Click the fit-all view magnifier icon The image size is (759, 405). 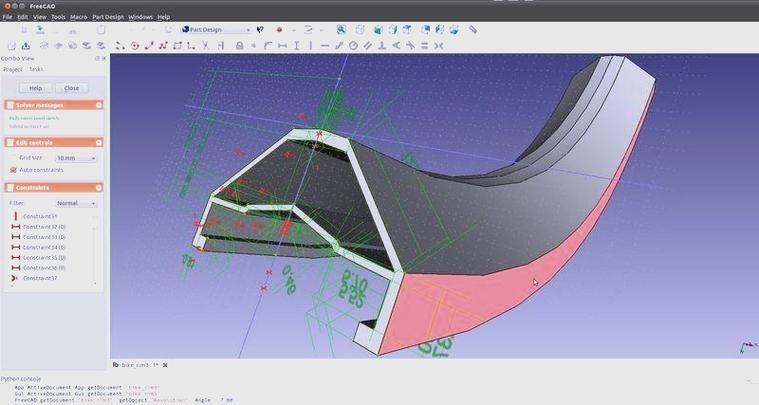[x=343, y=30]
